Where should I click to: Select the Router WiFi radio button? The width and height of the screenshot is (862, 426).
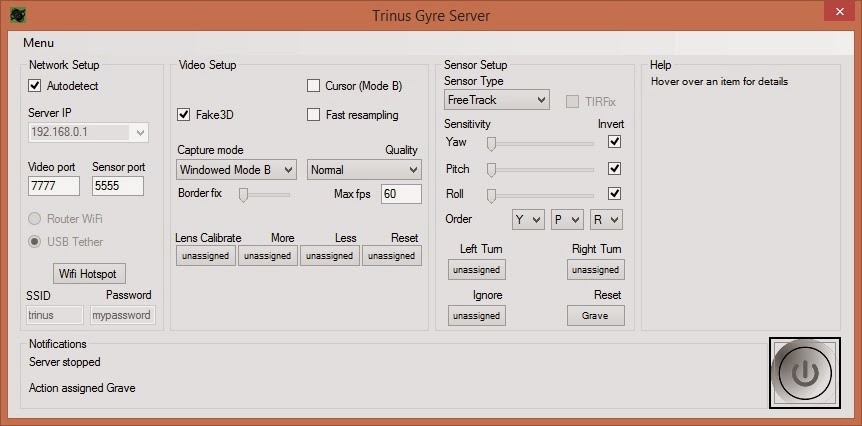click(35, 219)
